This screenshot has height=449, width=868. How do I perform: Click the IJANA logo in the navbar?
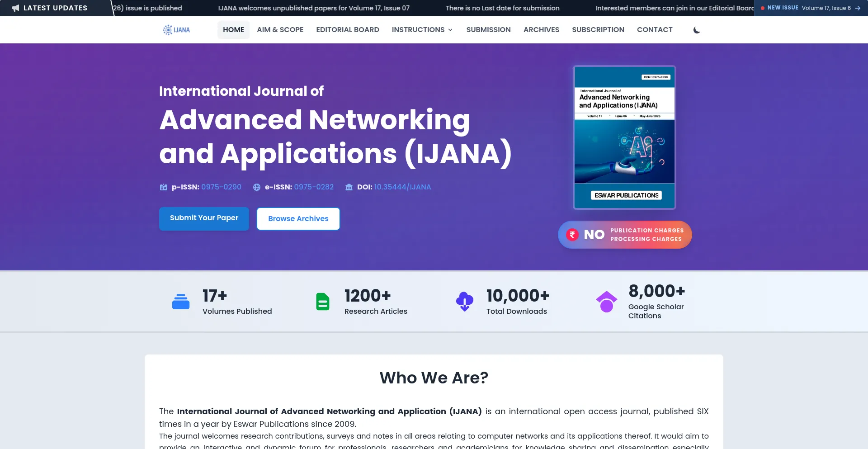click(176, 30)
